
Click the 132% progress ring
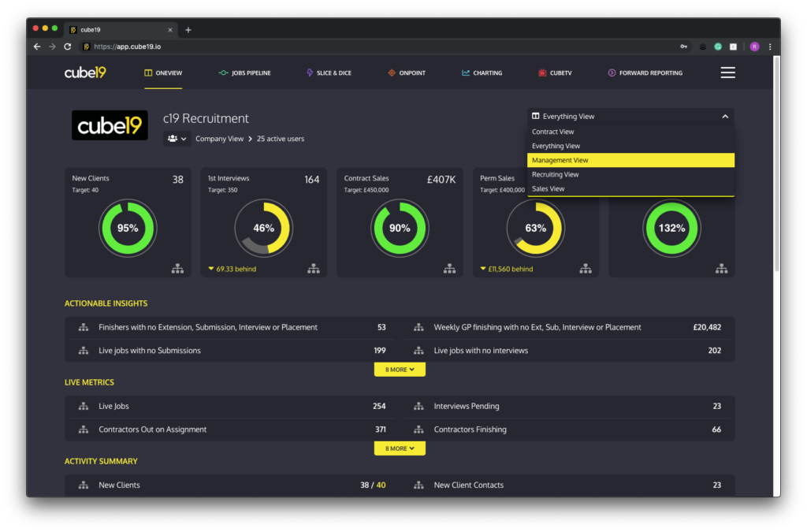point(671,228)
